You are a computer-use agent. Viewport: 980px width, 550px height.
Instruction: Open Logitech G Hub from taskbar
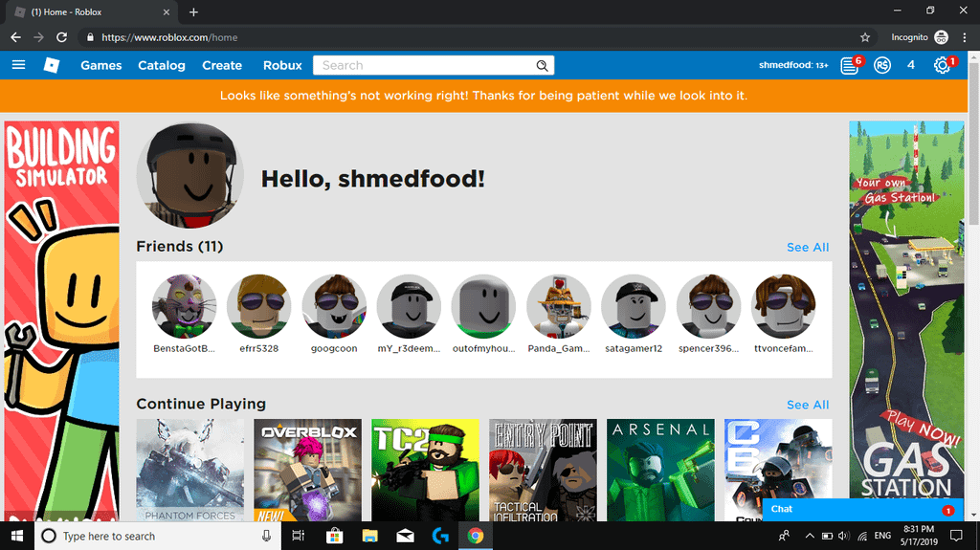[x=440, y=536]
